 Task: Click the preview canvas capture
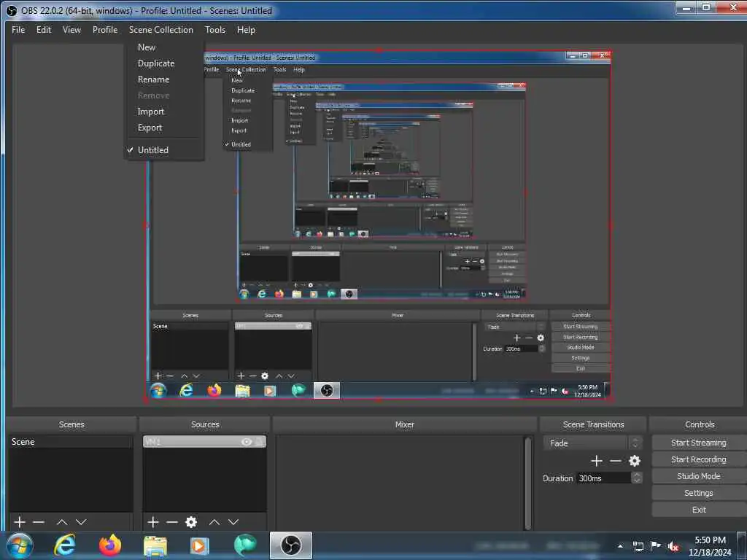(x=379, y=225)
